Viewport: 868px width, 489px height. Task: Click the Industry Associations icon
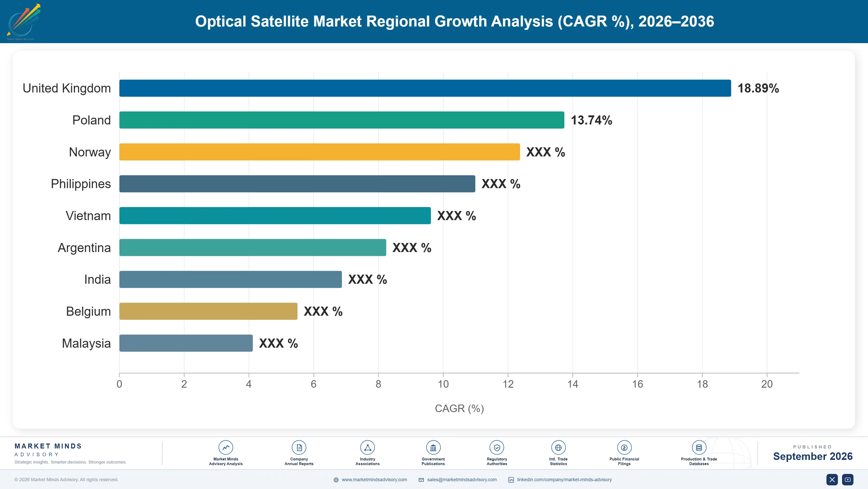click(367, 447)
